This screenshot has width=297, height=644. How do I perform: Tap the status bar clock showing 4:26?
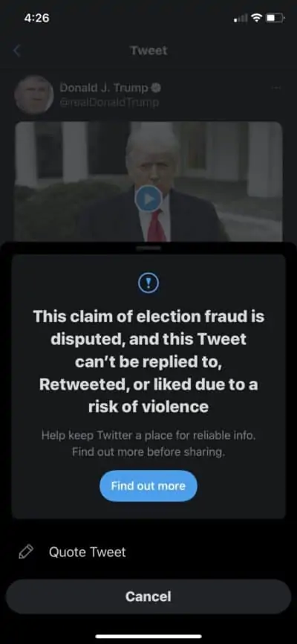click(36, 18)
